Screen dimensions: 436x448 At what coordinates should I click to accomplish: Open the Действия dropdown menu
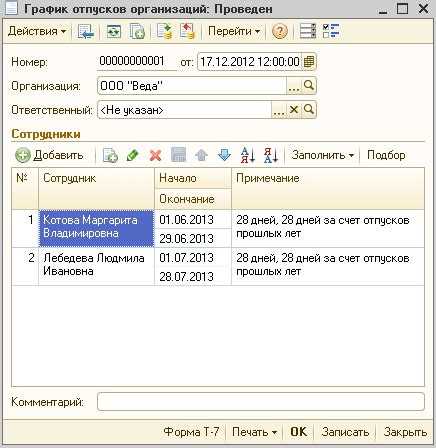click(37, 31)
